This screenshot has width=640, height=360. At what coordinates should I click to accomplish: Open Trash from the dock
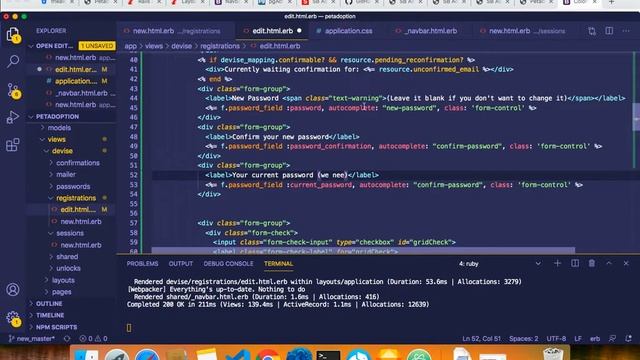pyautogui.click(x=553, y=354)
